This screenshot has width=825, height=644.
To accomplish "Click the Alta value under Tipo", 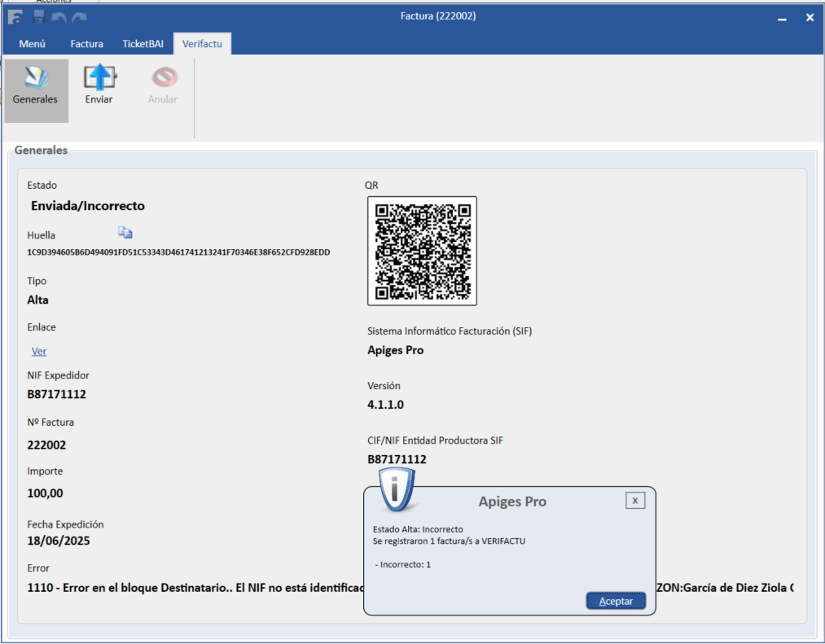I will 38,300.
